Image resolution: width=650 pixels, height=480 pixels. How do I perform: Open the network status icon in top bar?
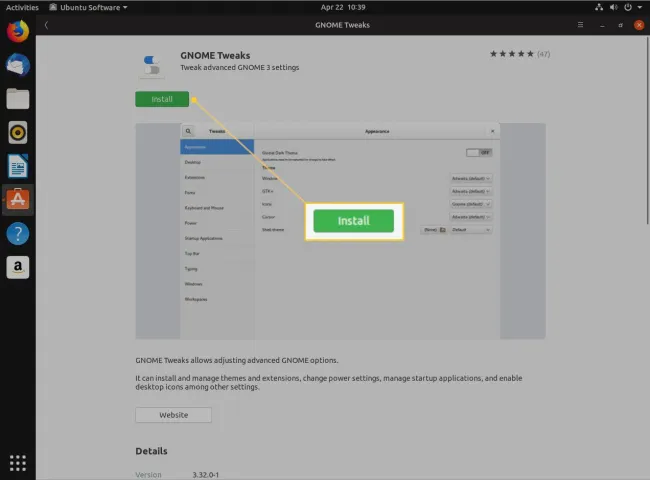(599, 7)
